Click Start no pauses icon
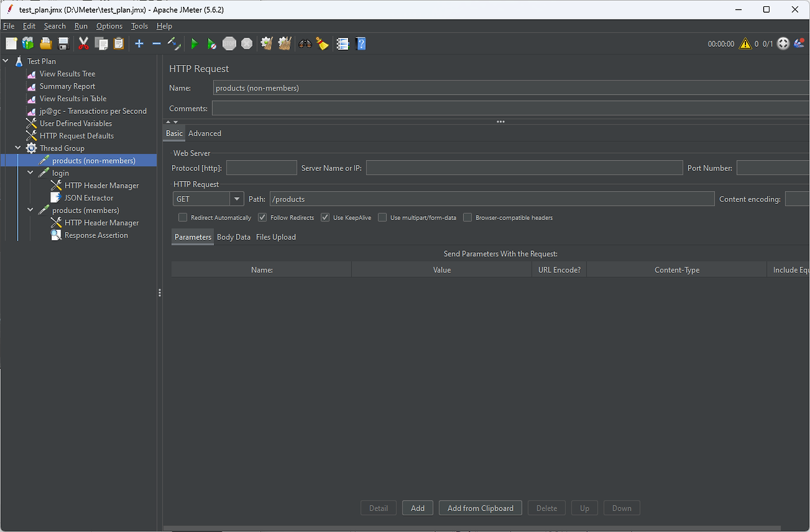 (212, 44)
